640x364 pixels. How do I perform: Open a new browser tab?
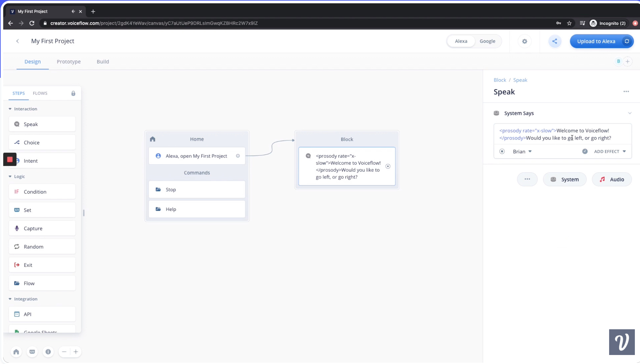(93, 11)
